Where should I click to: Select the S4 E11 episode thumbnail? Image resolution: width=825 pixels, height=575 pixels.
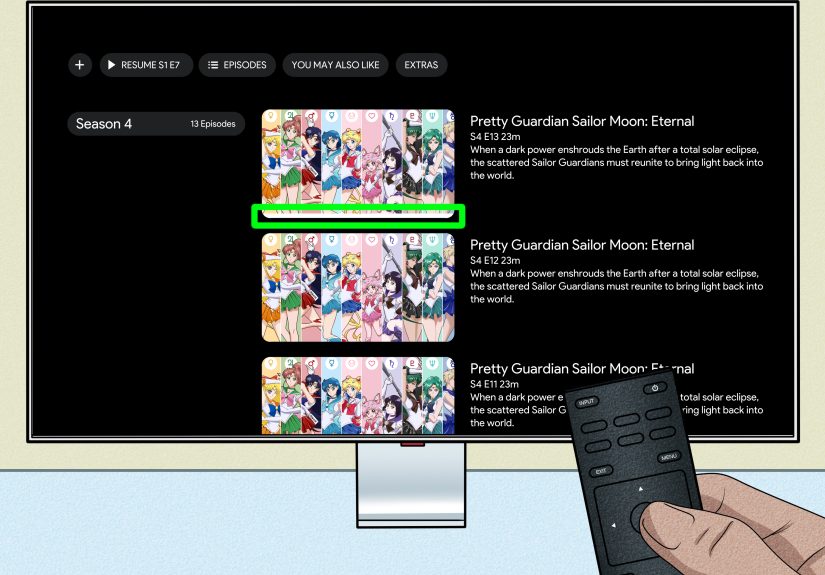358,396
